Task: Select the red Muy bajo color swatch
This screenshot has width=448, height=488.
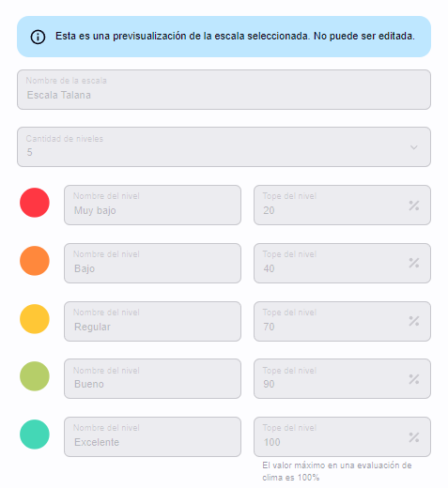Action: coord(35,203)
